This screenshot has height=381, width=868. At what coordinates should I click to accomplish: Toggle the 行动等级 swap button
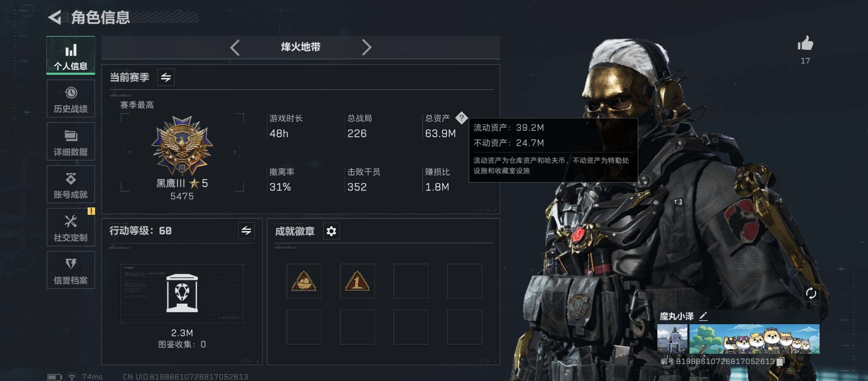click(x=246, y=231)
